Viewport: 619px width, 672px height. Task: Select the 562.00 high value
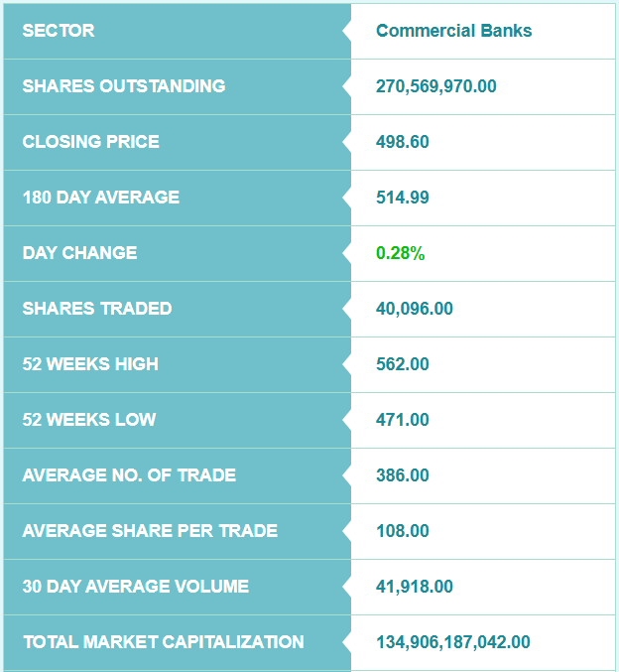[402, 364]
